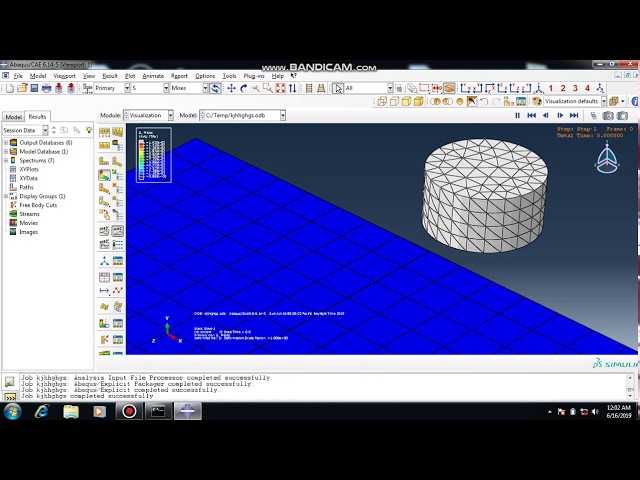Click the Color code palette icon
The width and height of the screenshot is (640, 480).
537,101
